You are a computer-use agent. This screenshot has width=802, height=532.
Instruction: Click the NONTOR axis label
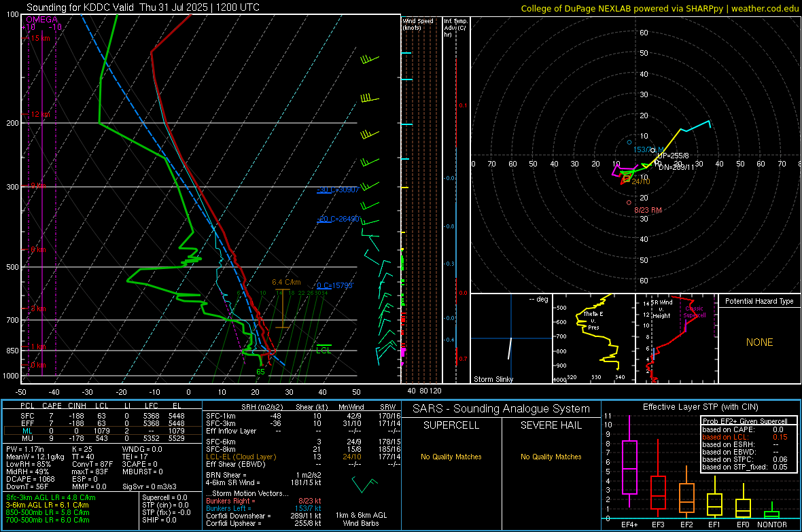coord(772,525)
